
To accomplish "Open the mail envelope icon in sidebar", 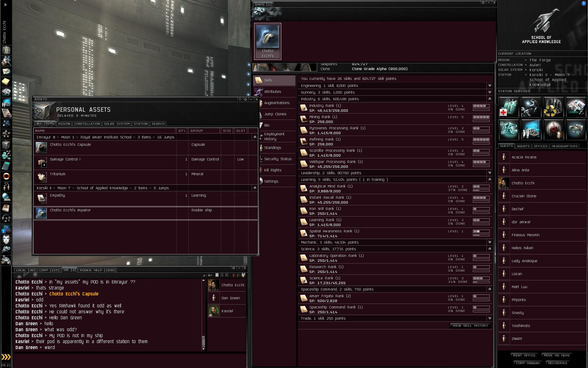I will point(6,71).
